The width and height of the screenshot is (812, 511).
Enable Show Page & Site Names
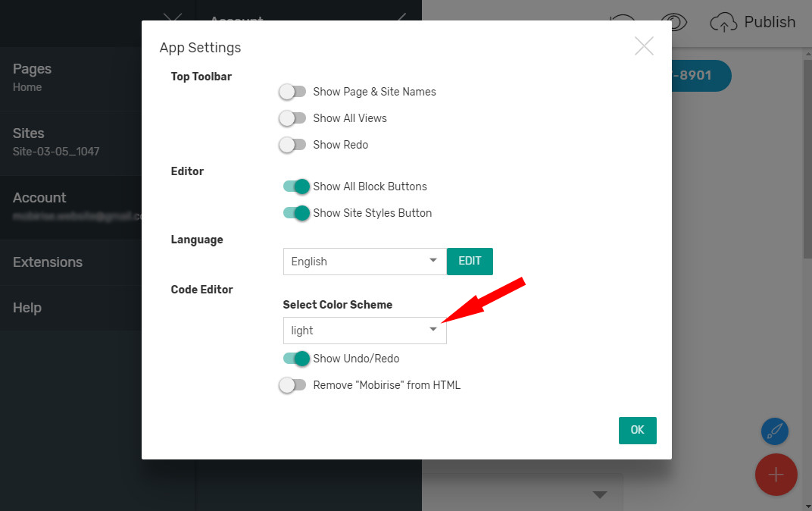(x=292, y=91)
